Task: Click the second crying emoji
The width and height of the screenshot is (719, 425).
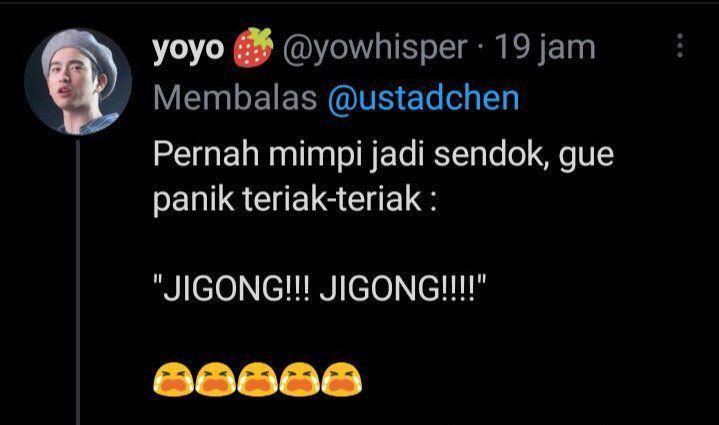Action: point(215,379)
